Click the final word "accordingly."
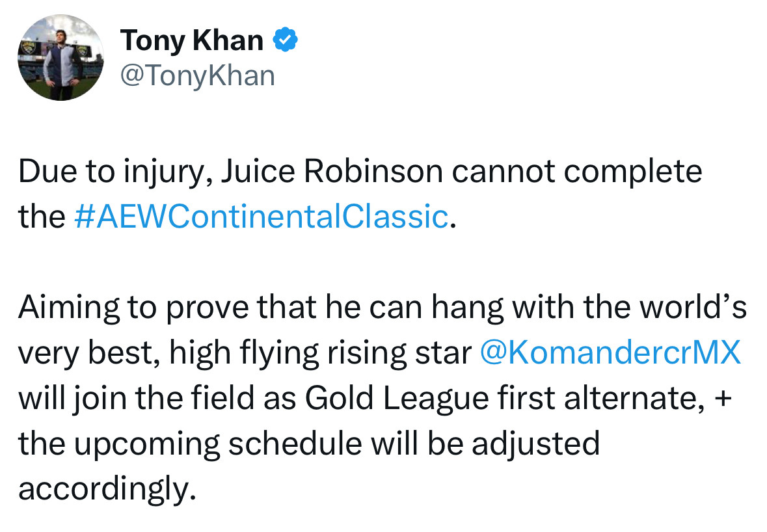The height and width of the screenshot is (532, 767). [107, 489]
